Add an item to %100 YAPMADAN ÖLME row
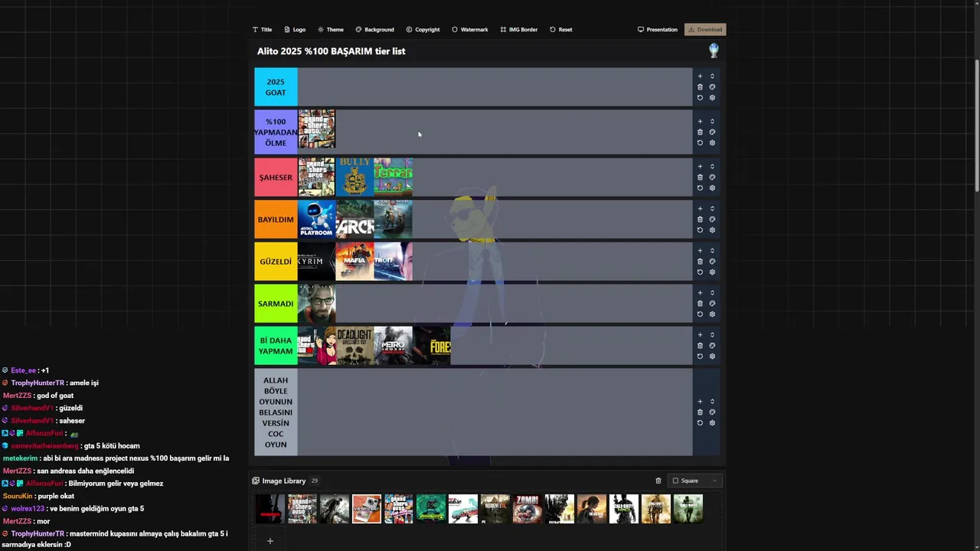The height and width of the screenshot is (551, 980). (x=700, y=122)
